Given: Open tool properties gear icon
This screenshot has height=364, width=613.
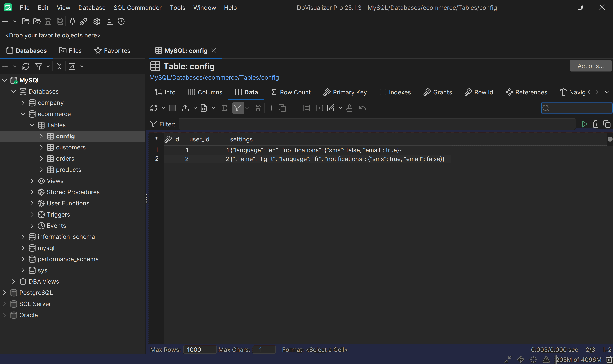Looking at the screenshot, I should coord(97,21).
